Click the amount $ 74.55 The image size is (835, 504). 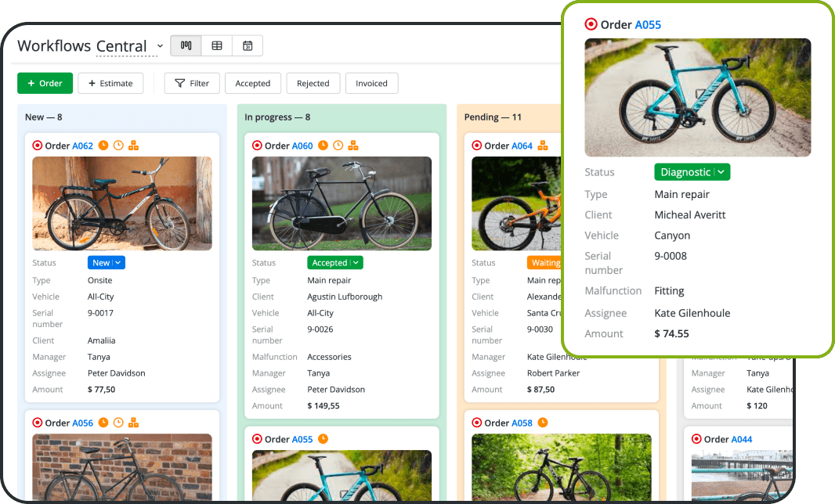point(671,333)
